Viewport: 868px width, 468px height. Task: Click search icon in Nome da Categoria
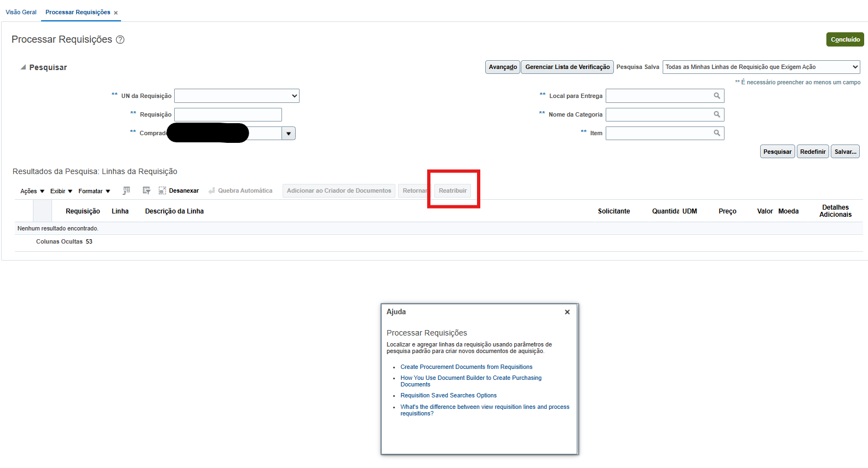[x=717, y=114]
